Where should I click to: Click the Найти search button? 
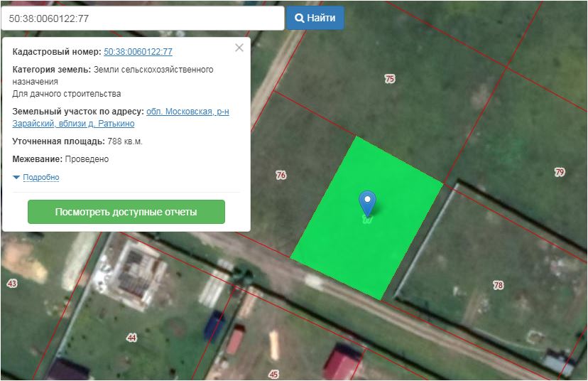315,18
